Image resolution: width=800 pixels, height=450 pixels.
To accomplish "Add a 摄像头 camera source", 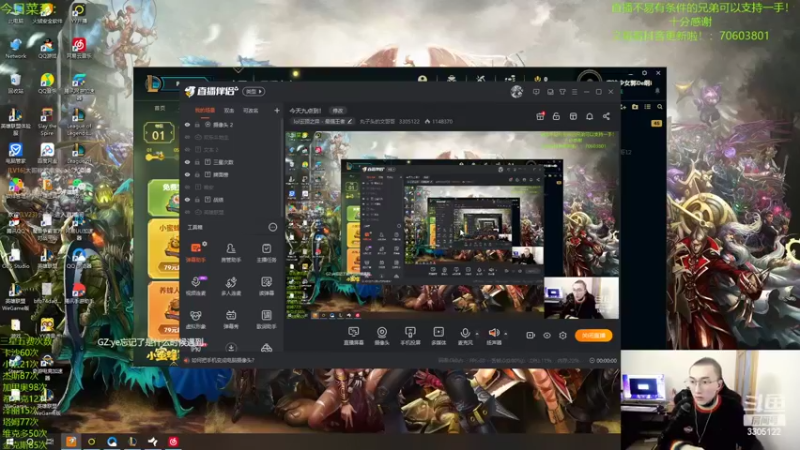I will pos(382,336).
